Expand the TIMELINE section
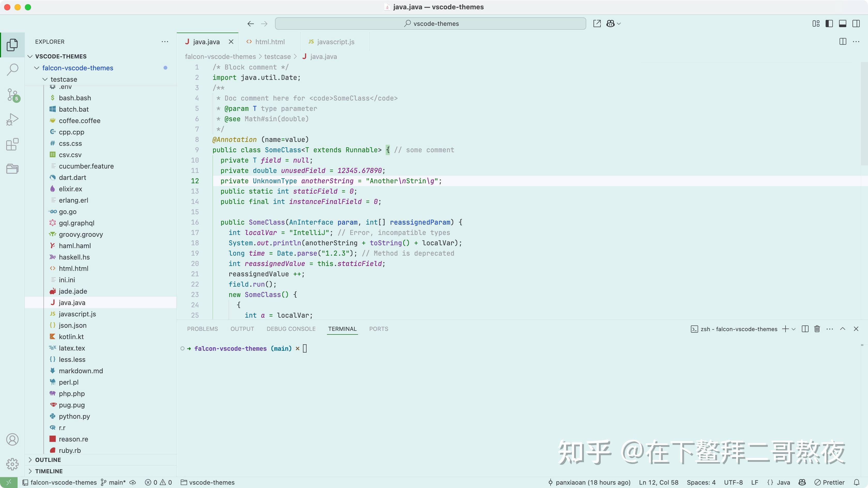Screen dimensions: 868x488 click(49, 471)
